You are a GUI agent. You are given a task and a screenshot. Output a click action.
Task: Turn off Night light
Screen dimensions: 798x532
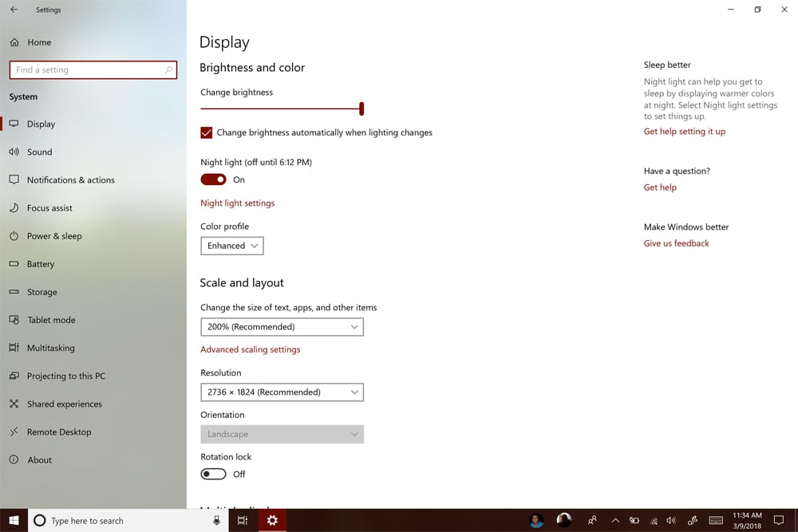click(x=213, y=179)
